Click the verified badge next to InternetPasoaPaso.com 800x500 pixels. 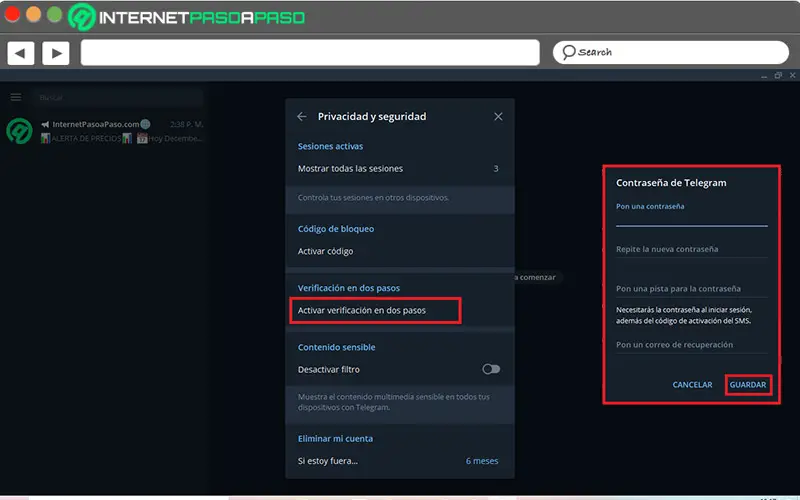point(145,124)
